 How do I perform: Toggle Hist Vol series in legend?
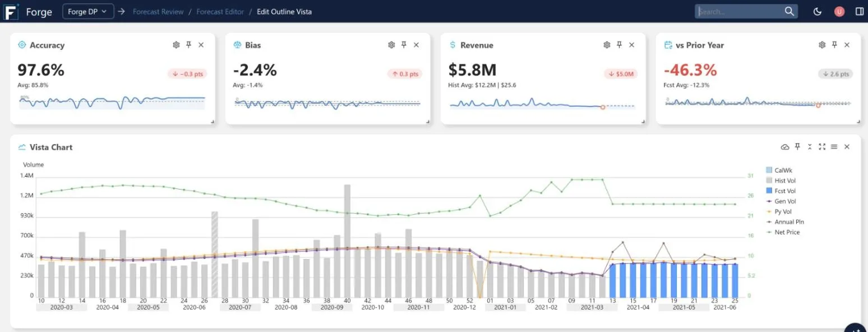point(781,181)
